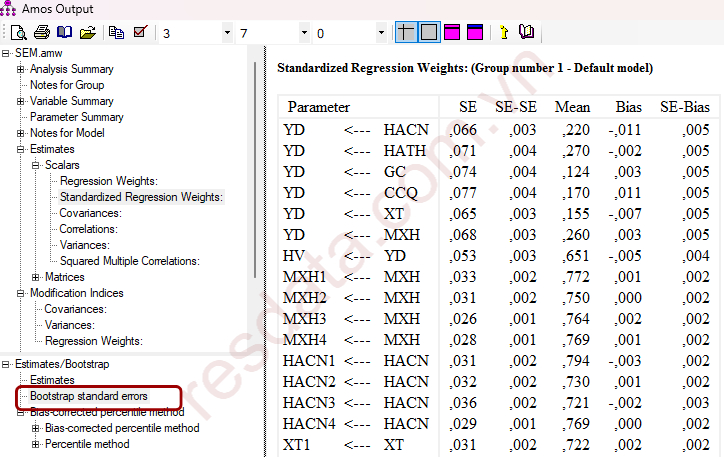This screenshot has height=457, width=724.
Task: Click the open book icon at toolbar end
Action: [x=526, y=33]
